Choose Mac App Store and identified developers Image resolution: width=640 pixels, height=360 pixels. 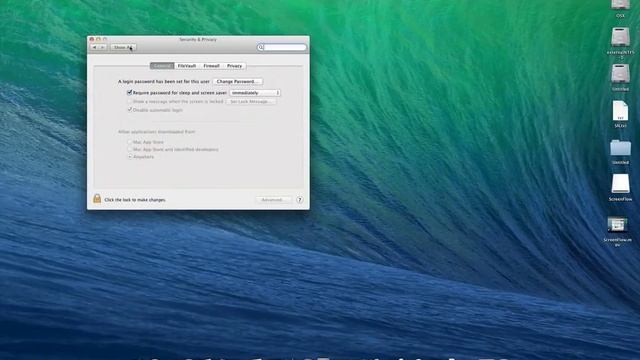tap(130, 149)
